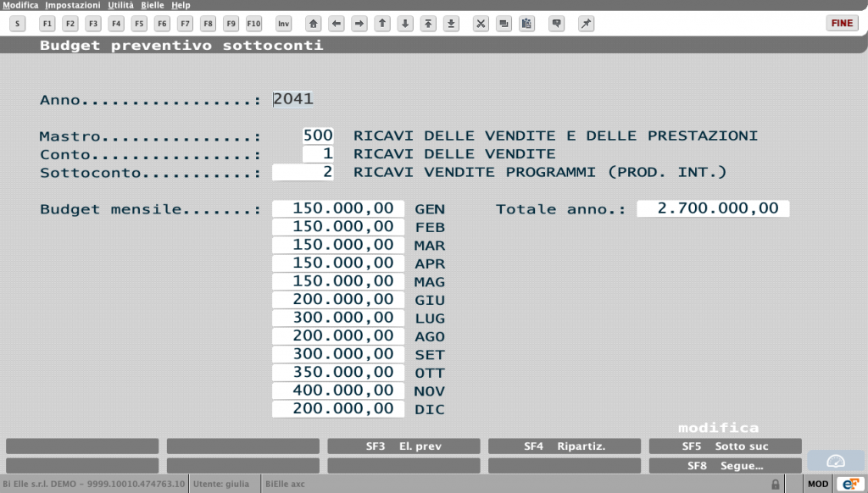Click the LUG monthly budget field
Viewport: 868px width, 493px height.
[338, 318]
